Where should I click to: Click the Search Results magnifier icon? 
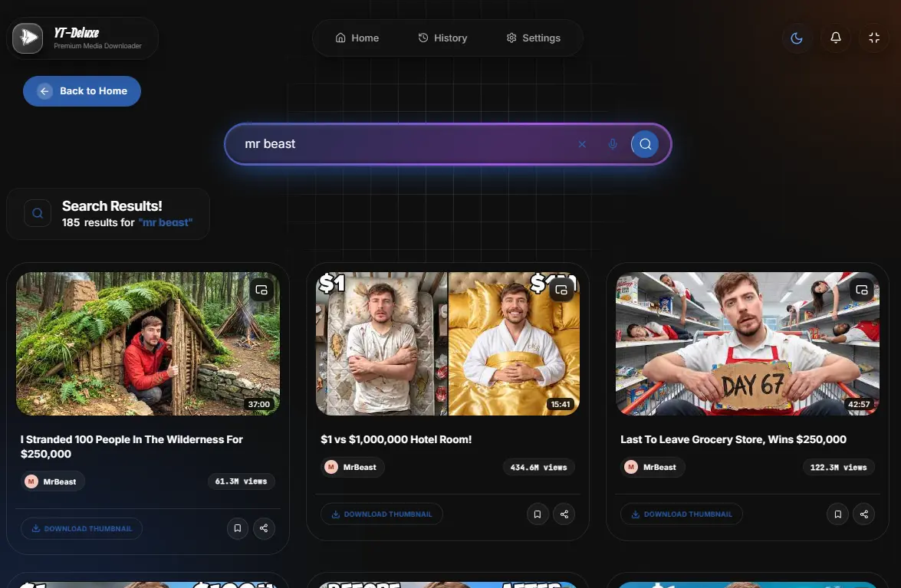(x=38, y=213)
